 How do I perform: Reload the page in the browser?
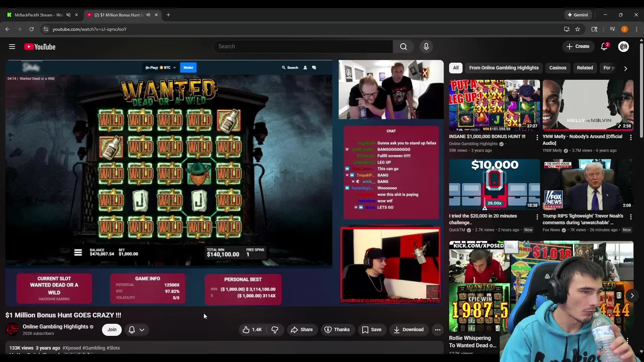[31, 29]
